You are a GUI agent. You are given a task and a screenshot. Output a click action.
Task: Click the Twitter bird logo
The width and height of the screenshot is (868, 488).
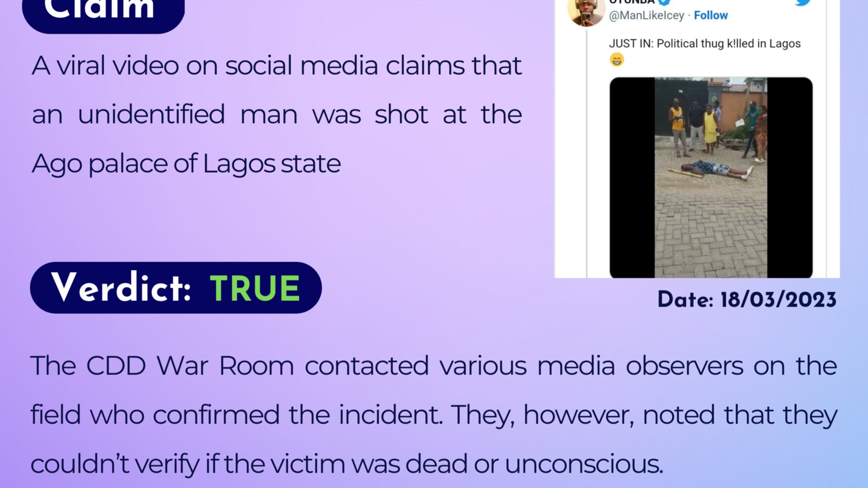point(803,2)
